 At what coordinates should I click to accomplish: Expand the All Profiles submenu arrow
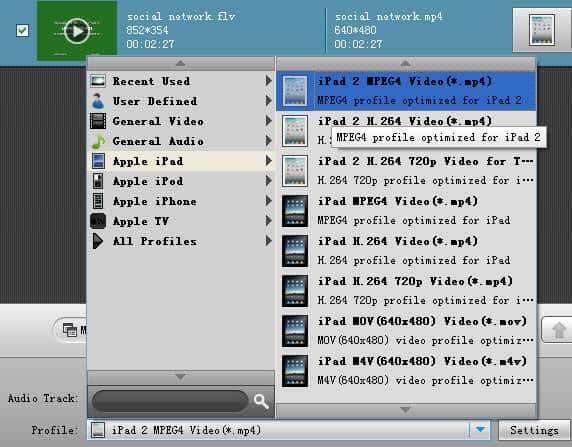(269, 241)
